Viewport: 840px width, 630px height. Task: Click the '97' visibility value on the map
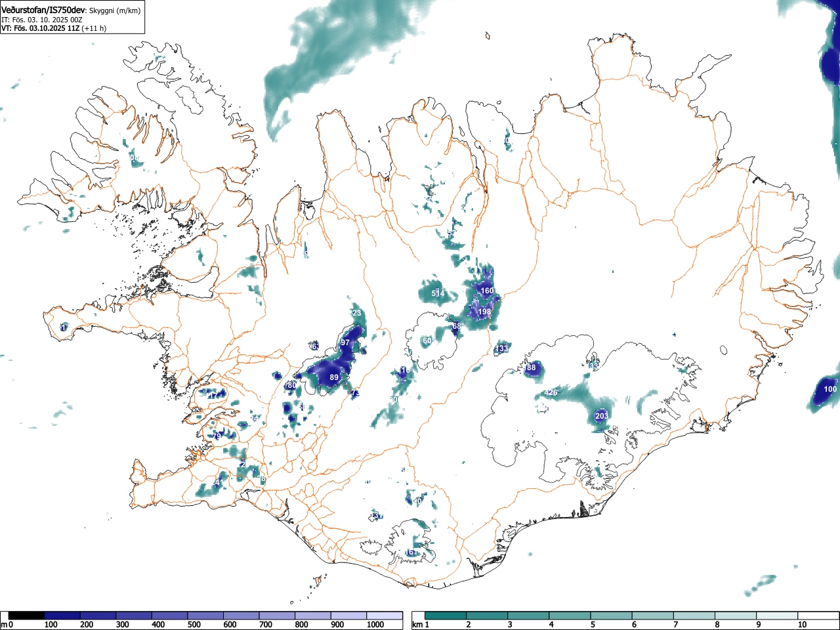click(x=345, y=343)
